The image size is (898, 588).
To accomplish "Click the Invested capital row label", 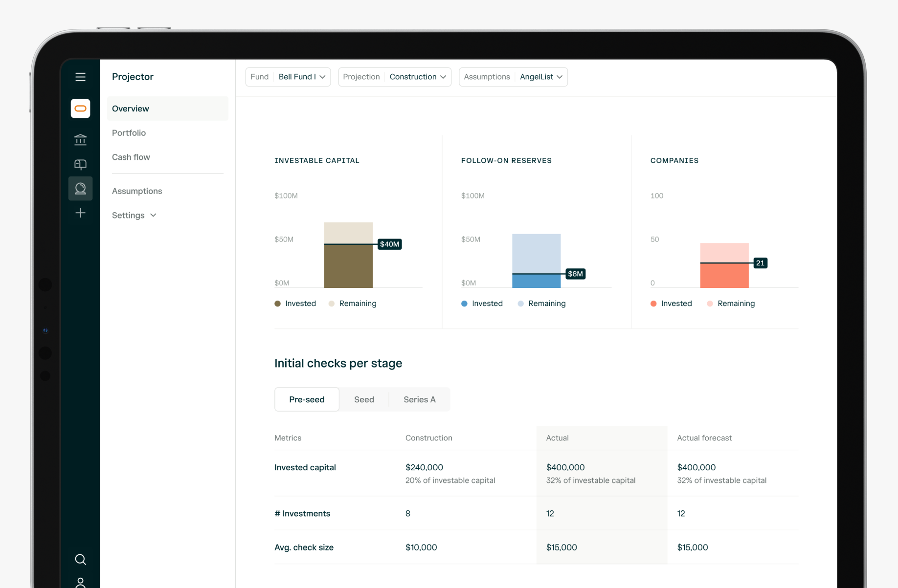I will pyautogui.click(x=305, y=467).
